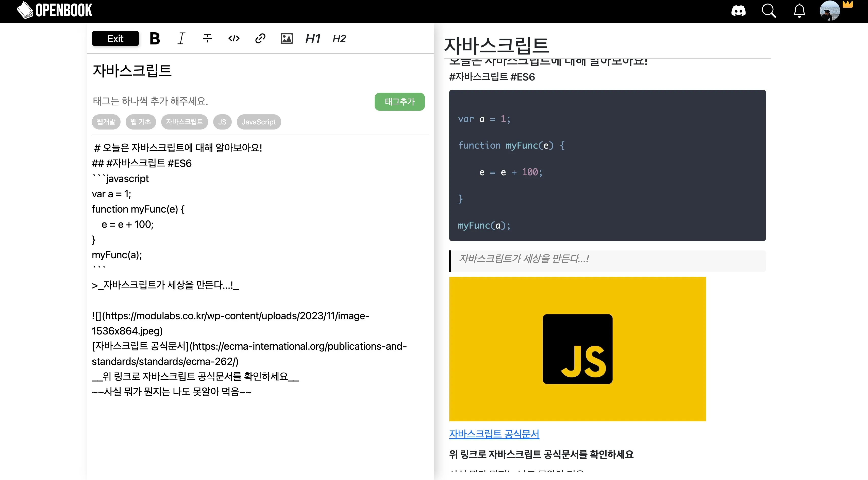
Task: Select the 자바스크립트 tag chip
Action: coord(184,122)
